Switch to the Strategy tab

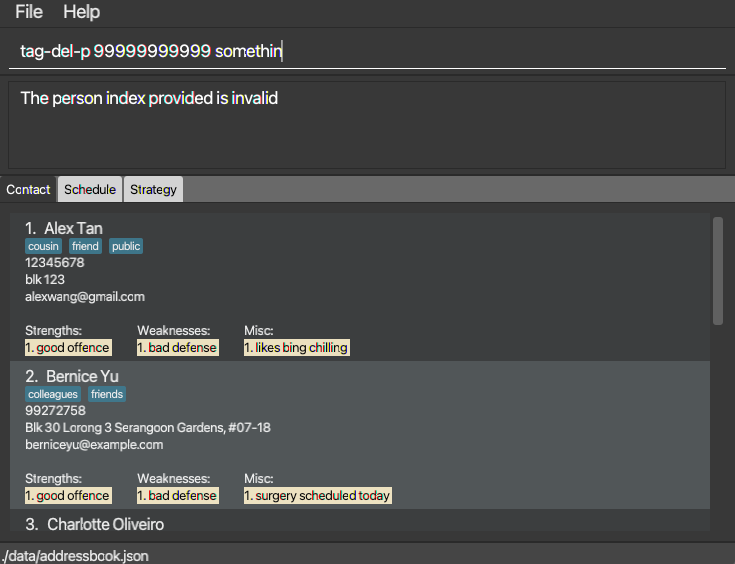point(153,189)
